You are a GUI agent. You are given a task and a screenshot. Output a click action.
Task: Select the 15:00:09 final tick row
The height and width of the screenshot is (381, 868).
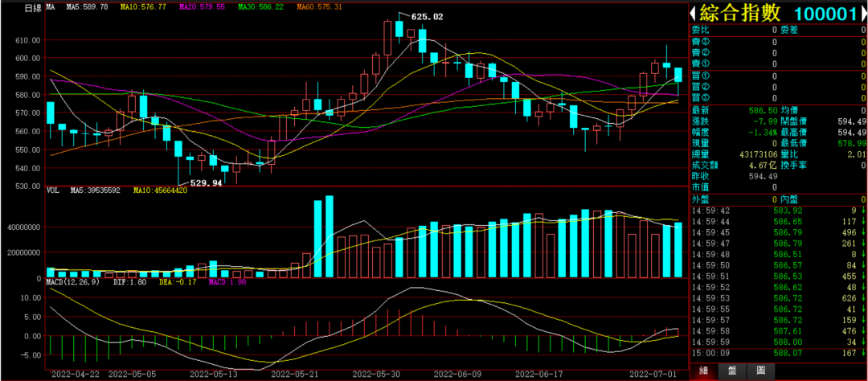[778, 352]
